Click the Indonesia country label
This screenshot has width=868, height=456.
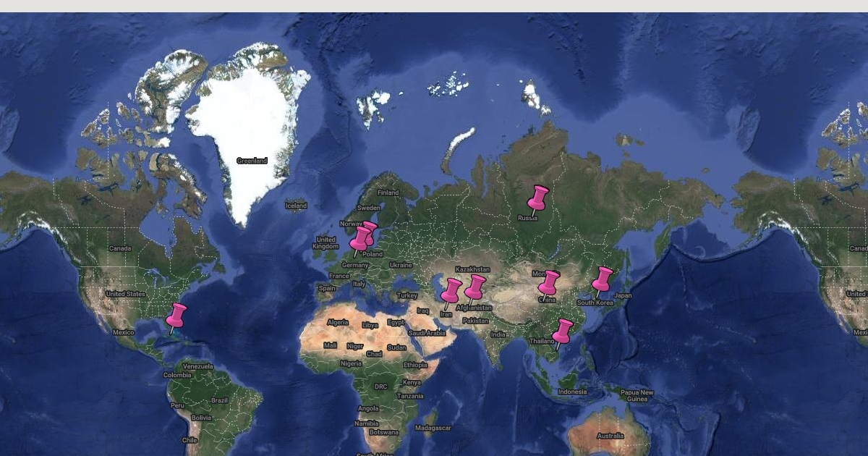(572, 392)
